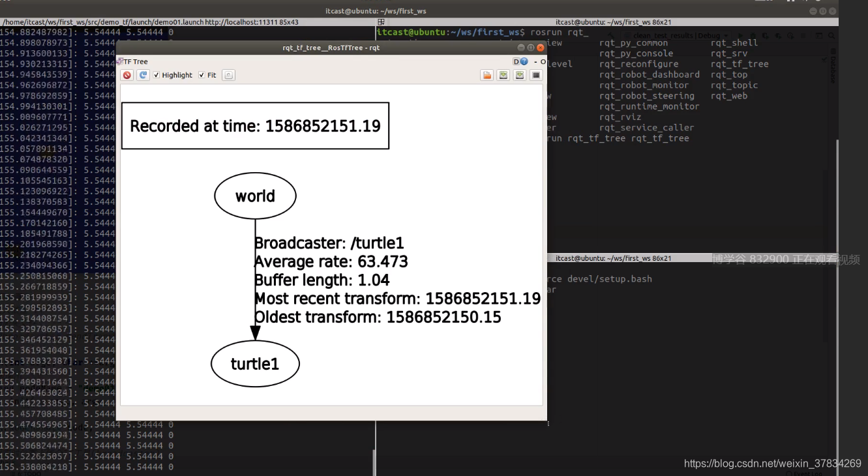Viewport: 868px width, 476px height.
Task: Click the world node in the tree
Action: click(255, 196)
